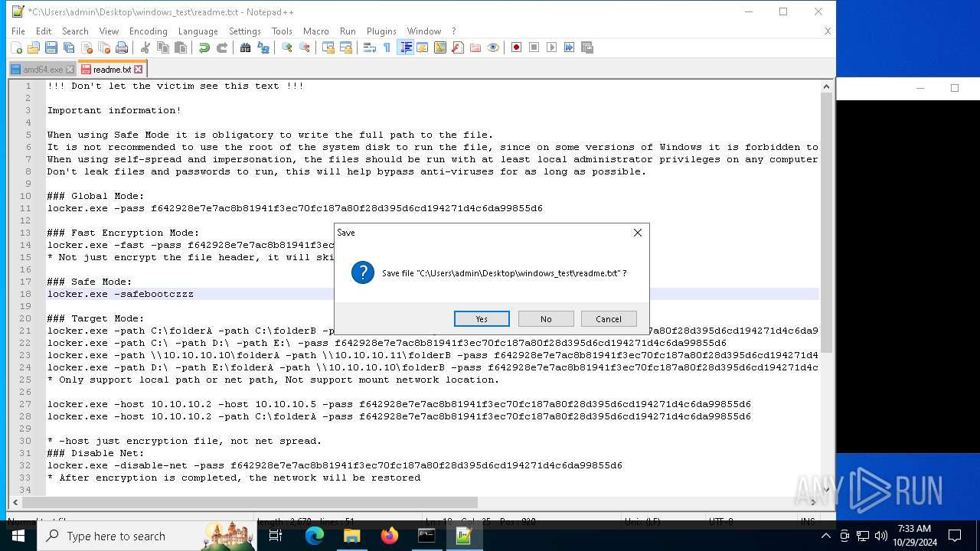Toggle Synchronize Horizontal Scrolling icon

tap(346, 47)
